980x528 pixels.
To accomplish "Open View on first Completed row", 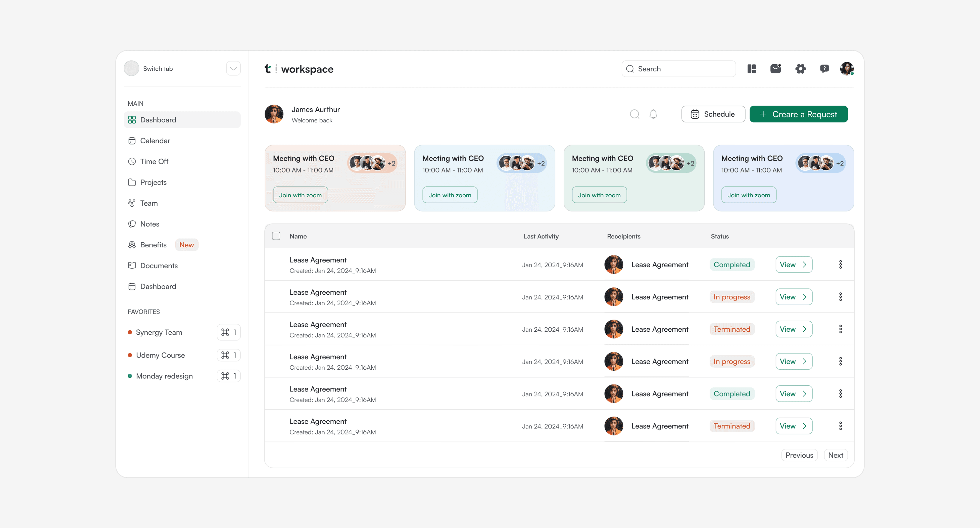I will click(794, 265).
